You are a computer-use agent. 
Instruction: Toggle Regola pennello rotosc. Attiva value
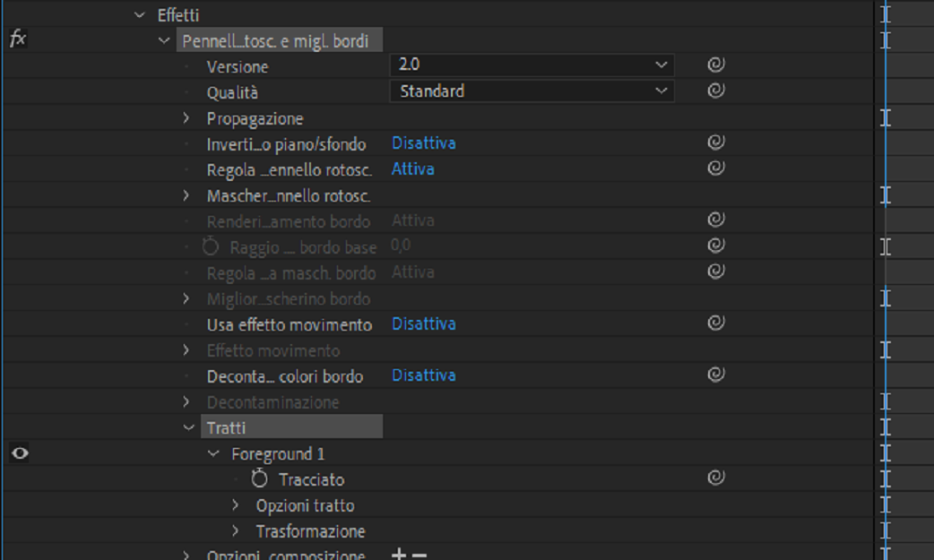[412, 169]
